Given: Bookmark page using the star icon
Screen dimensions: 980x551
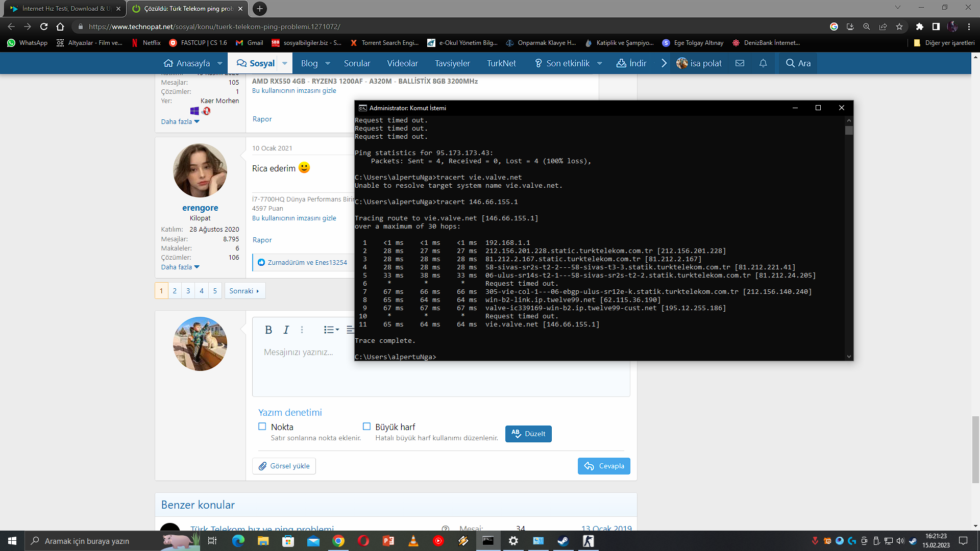Looking at the screenshot, I should 899,27.
